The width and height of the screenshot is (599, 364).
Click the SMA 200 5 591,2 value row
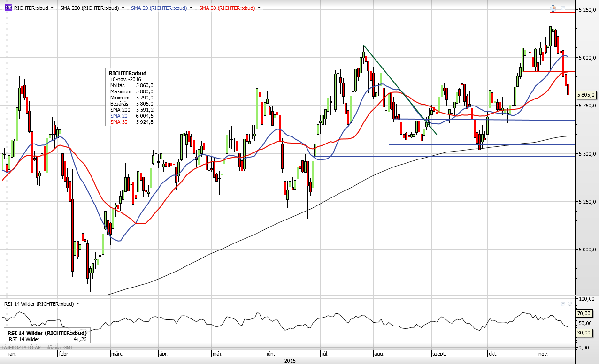click(131, 110)
